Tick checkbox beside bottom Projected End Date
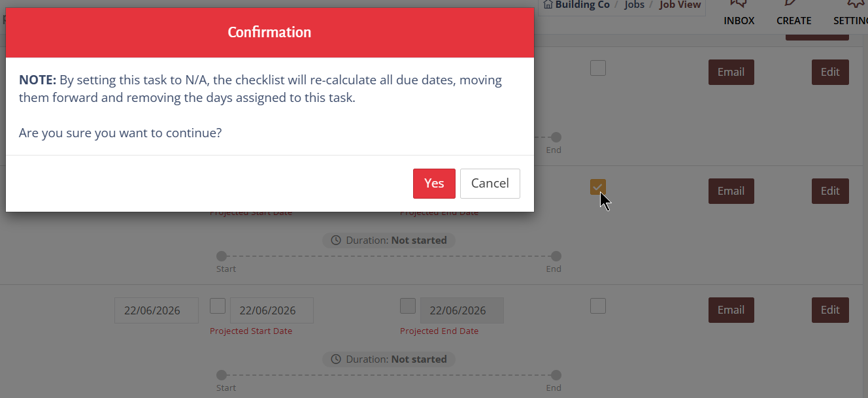The image size is (868, 398). click(408, 306)
